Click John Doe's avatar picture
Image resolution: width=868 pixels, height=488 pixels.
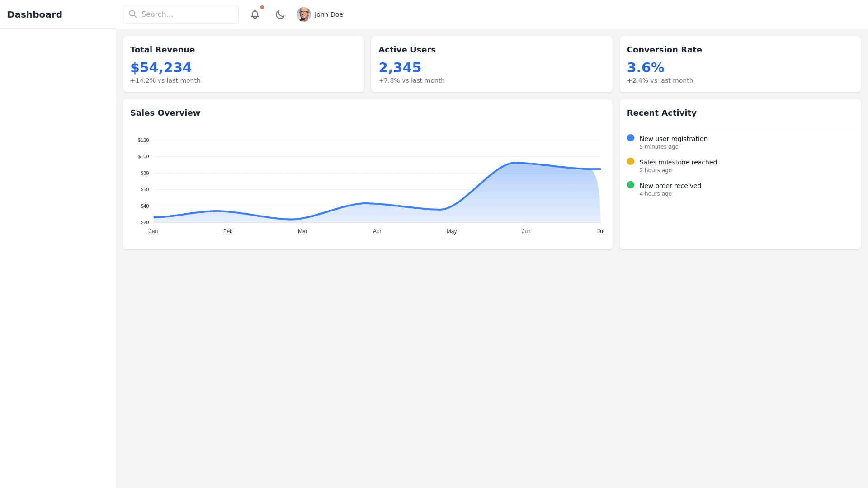[x=303, y=14]
